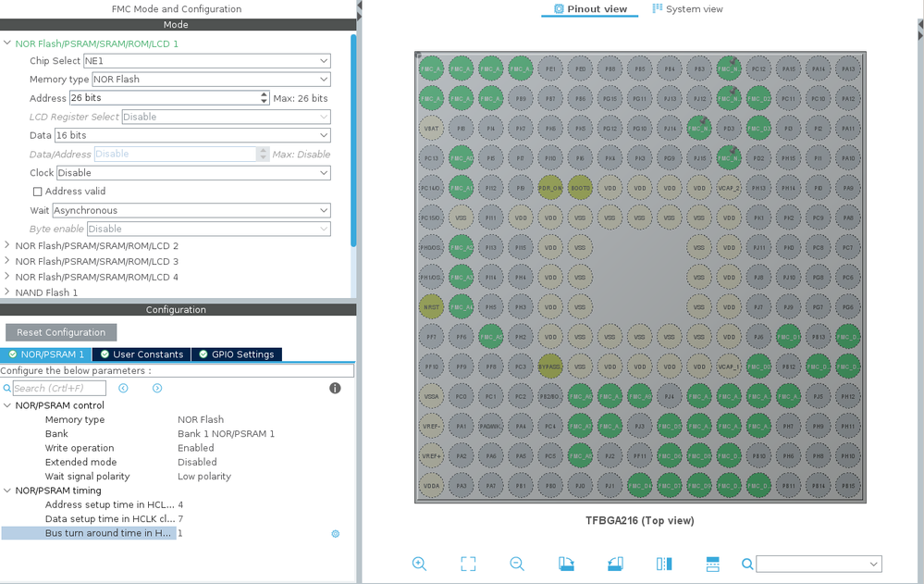Select the PC13 pin on chip
The height and width of the screenshot is (584, 924).
click(x=431, y=158)
